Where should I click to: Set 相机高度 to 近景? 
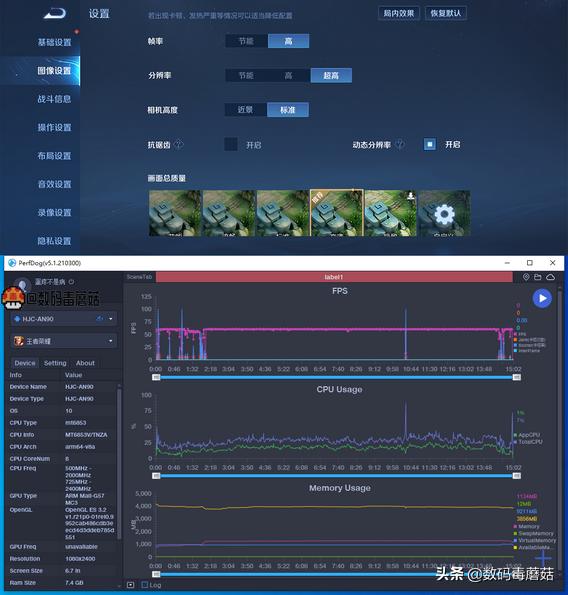point(245,110)
